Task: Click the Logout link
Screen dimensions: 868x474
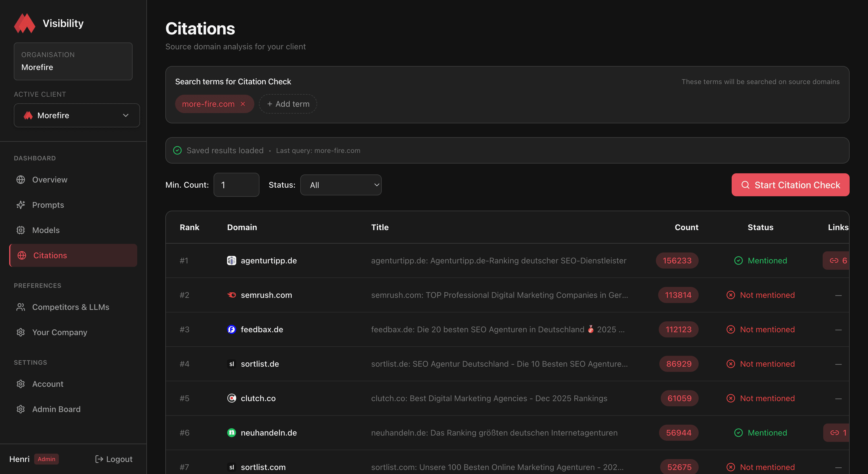Action: point(114,459)
